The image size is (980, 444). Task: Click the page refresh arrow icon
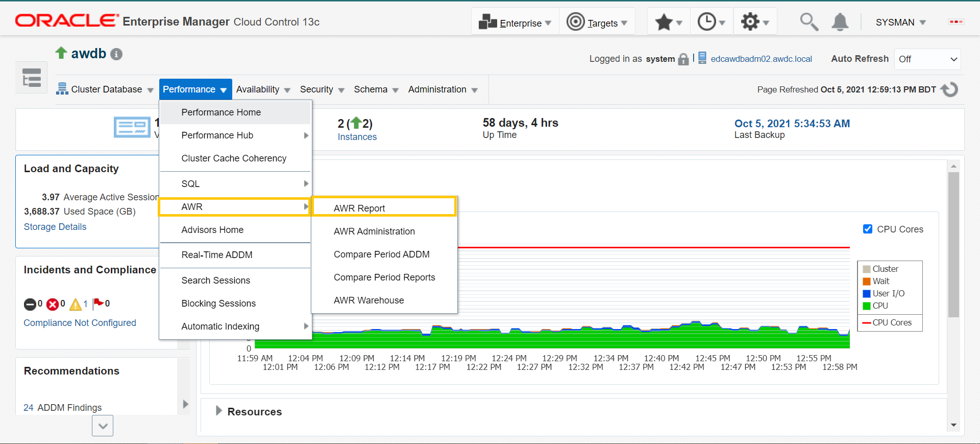tap(949, 89)
